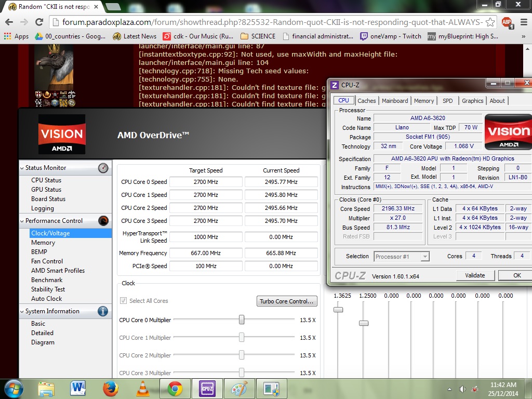
Task: Reload the page in Chrome
Action: [39, 22]
